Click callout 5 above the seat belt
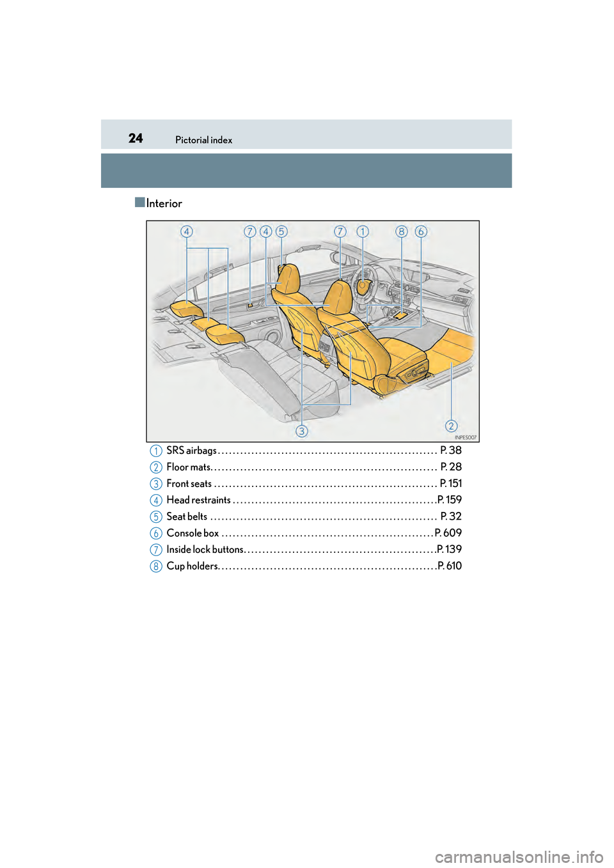614x868 pixels. (x=281, y=231)
